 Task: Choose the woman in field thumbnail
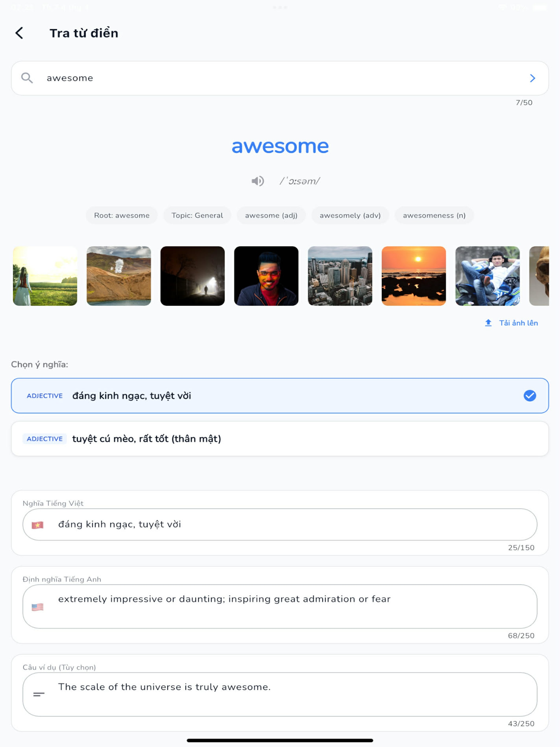[45, 276]
